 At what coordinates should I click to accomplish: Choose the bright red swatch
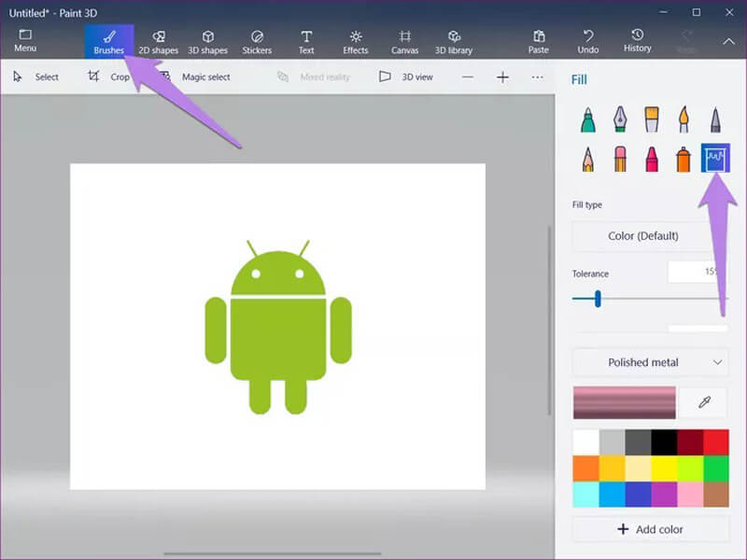[x=716, y=442]
